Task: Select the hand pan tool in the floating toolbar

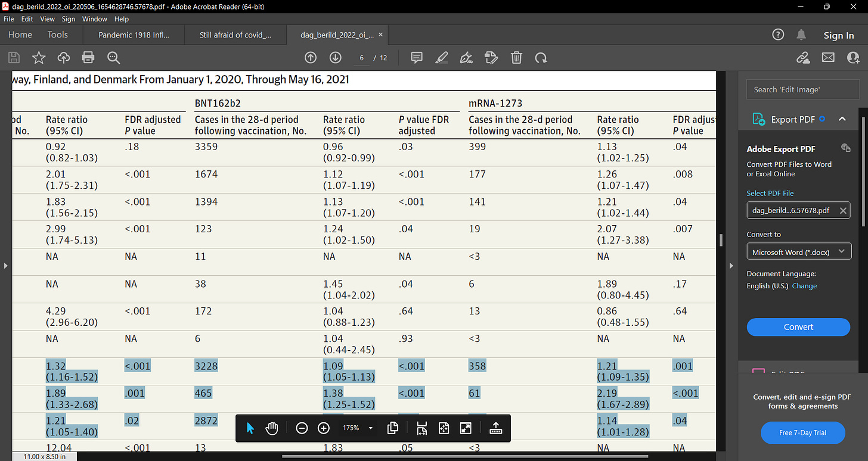Action: click(x=272, y=428)
